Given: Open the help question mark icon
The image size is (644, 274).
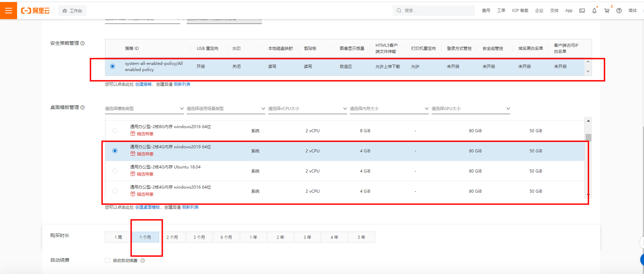Looking at the screenshot, I should pos(619,11).
